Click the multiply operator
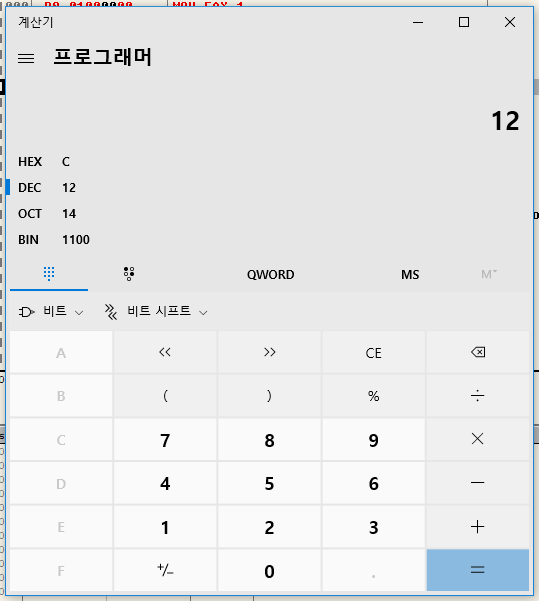This screenshot has width=539, height=601. point(478,439)
